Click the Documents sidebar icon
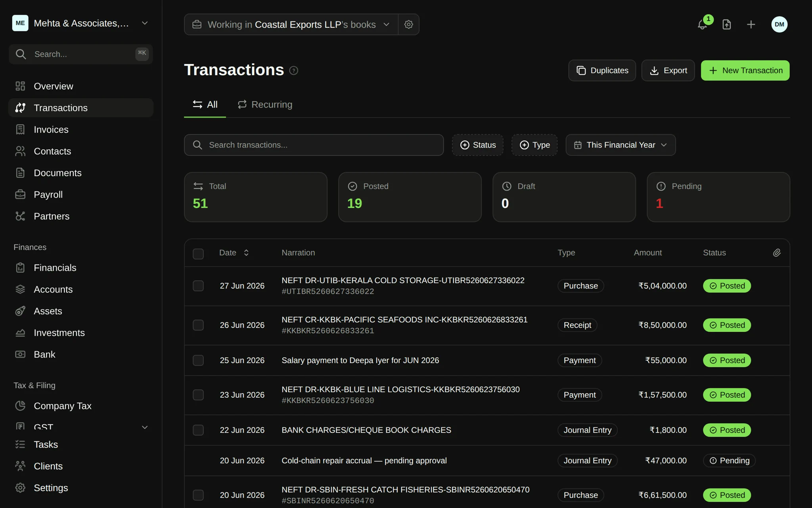The height and width of the screenshot is (508, 812). pyautogui.click(x=20, y=173)
